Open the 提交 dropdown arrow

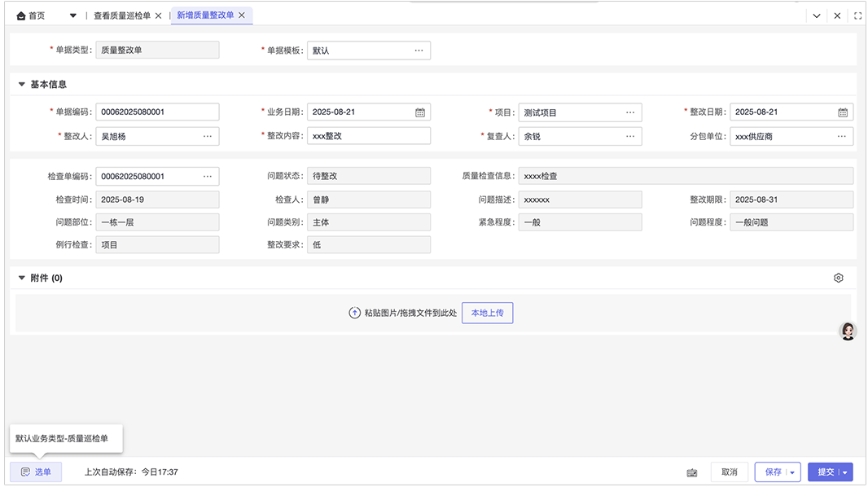click(845, 472)
